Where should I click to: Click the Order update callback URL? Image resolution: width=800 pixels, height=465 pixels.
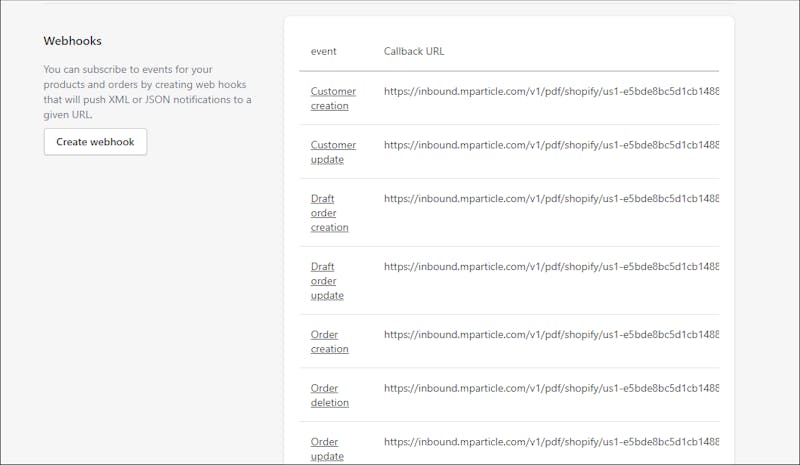(x=551, y=442)
